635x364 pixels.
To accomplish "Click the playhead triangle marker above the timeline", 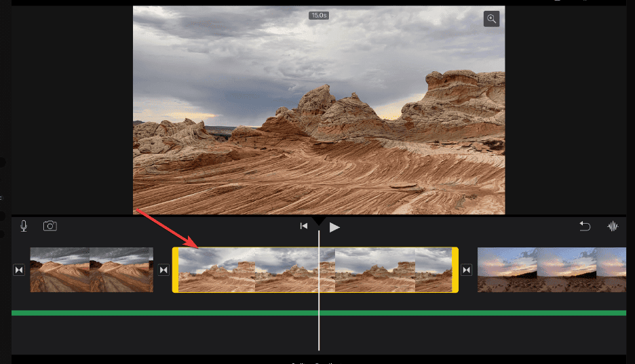I will pyautogui.click(x=319, y=222).
